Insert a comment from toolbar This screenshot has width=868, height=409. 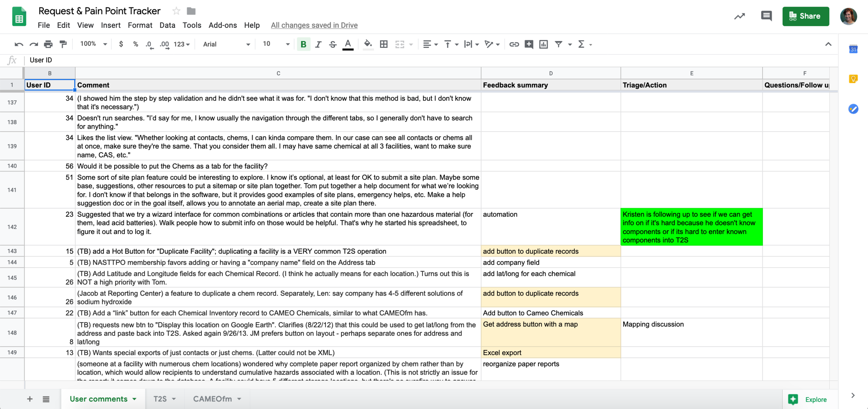tap(529, 44)
